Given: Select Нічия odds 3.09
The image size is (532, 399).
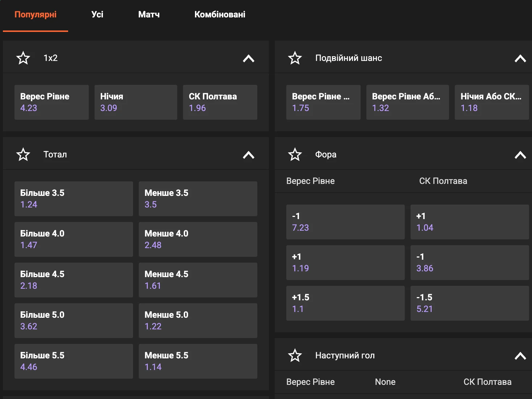Looking at the screenshot, I should [x=136, y=102].
